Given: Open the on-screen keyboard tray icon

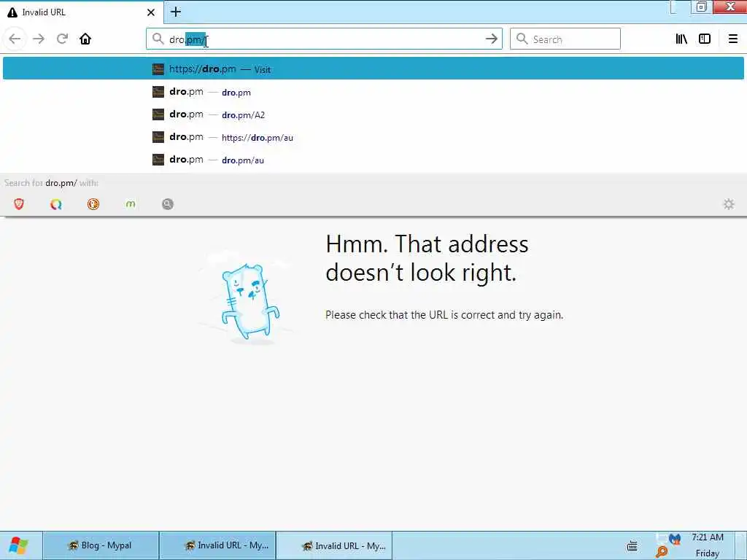Looking at the screenshot, I should [632, 545].
